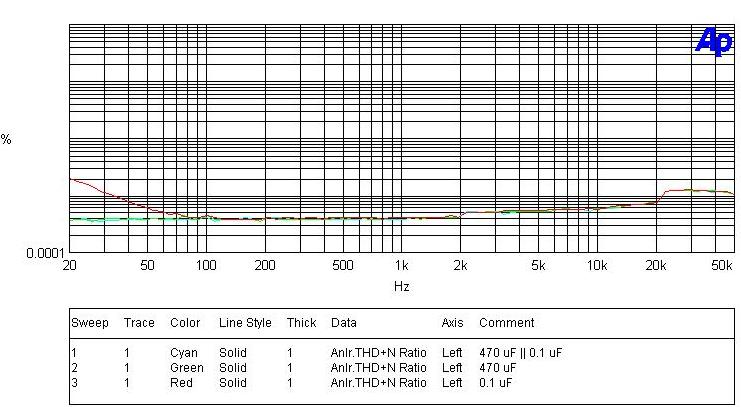Click the Ap logo on the graph

(x=714, y=42)
